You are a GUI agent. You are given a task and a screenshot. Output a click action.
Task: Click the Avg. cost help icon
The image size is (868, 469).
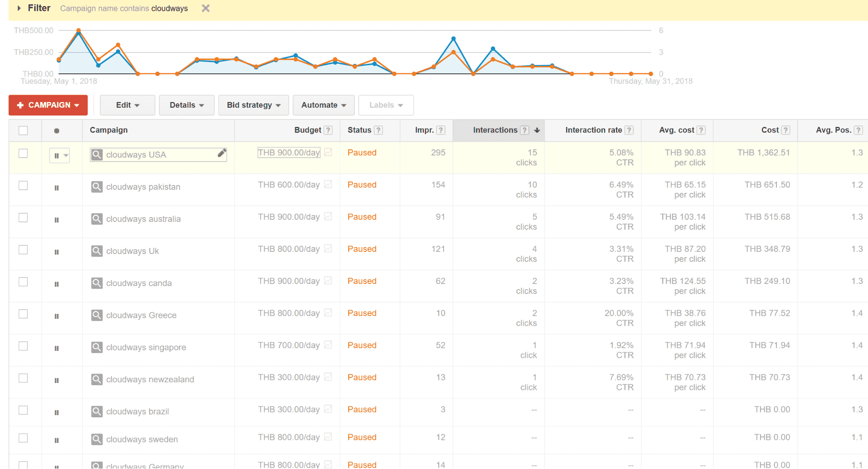(x=701, y=130)
